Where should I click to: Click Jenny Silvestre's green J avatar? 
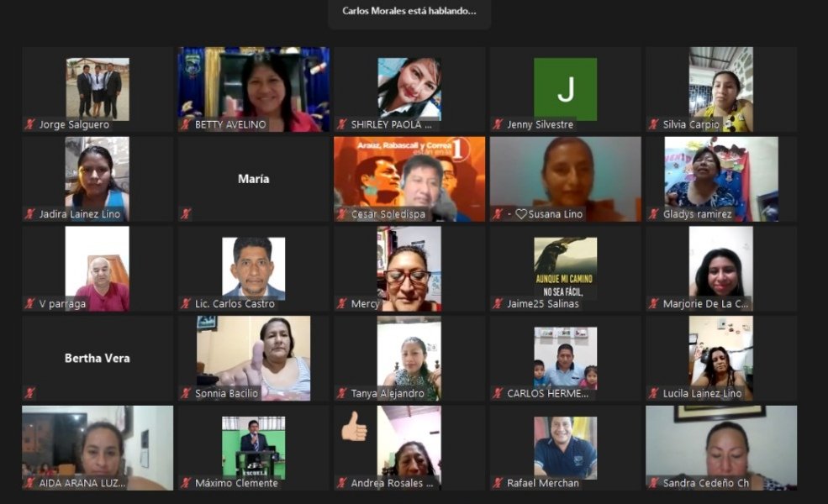(565, 89)
